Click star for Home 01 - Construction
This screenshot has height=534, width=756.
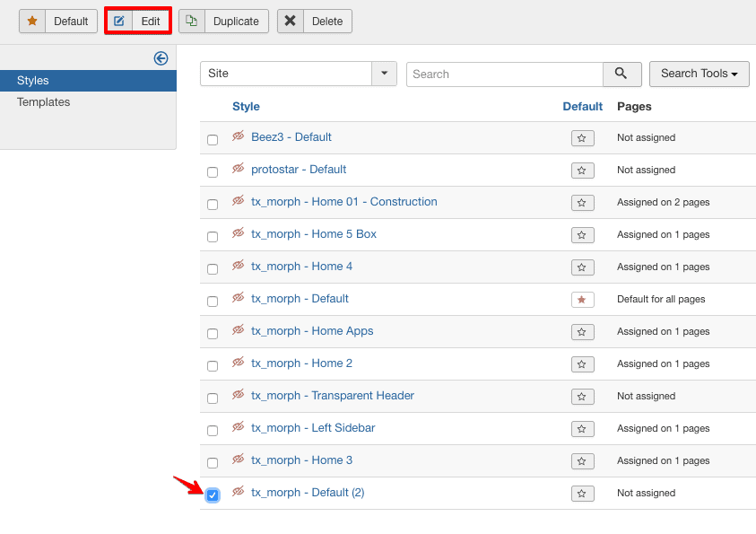[x=582, y=203]
